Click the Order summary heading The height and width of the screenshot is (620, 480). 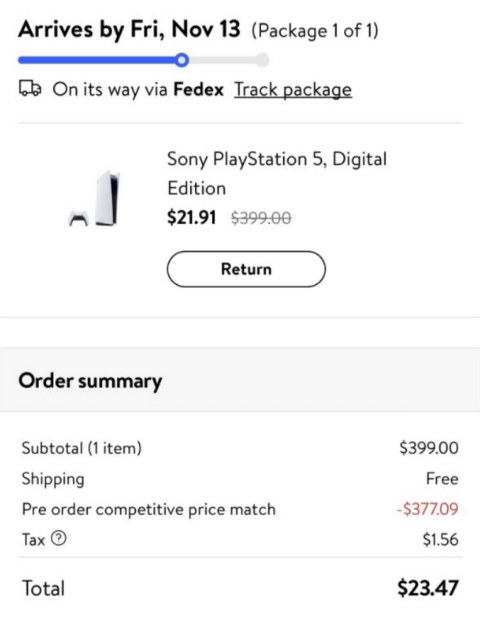click(x=90, y=381)
